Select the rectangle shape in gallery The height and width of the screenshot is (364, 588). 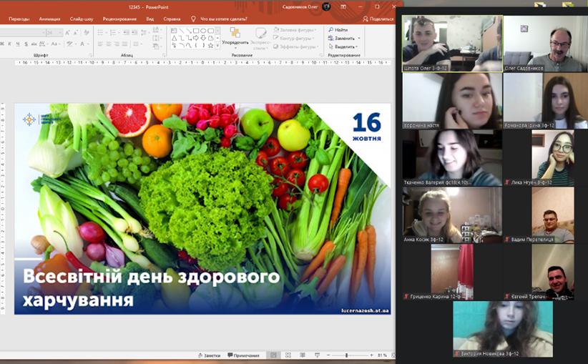[196, 31]
